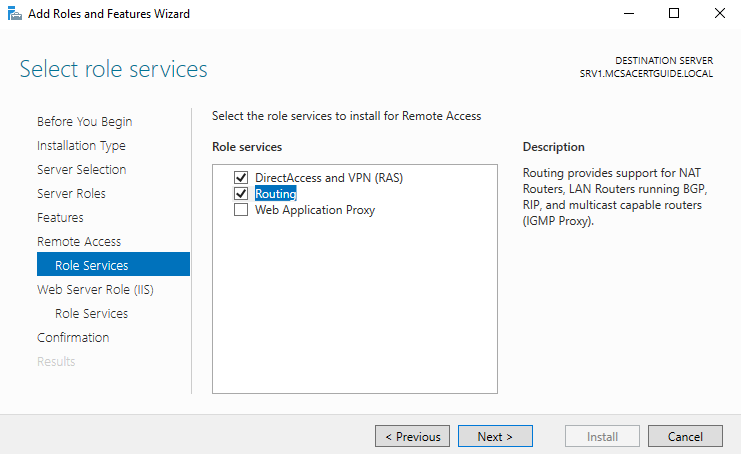Open the Installation Type step
This screenshot has height=454, width=741.
click(x=81, y=146)
